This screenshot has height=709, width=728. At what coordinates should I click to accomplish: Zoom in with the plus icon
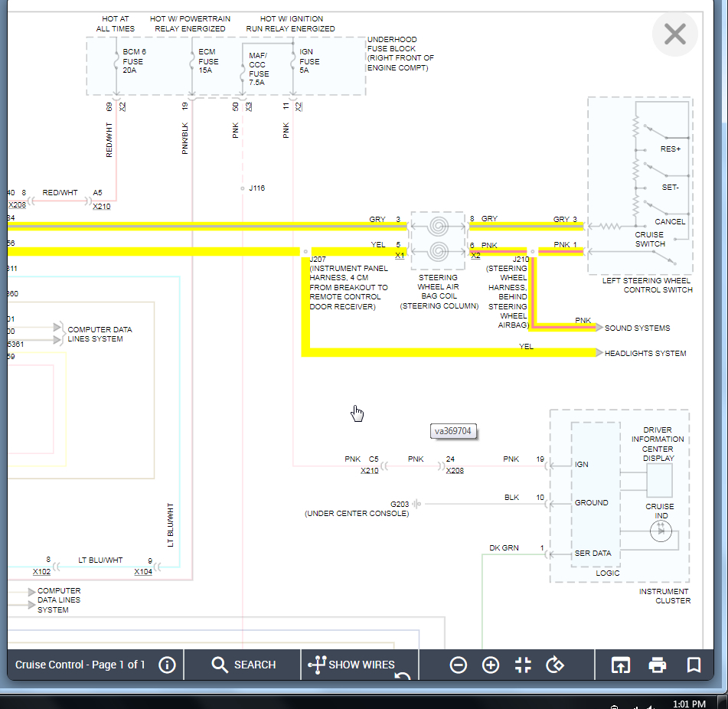(x=491, y=665)
